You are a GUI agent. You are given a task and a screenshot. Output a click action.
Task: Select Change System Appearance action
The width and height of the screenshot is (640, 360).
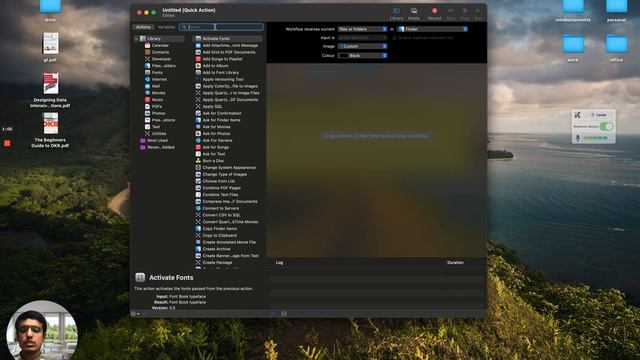point(225,167)
